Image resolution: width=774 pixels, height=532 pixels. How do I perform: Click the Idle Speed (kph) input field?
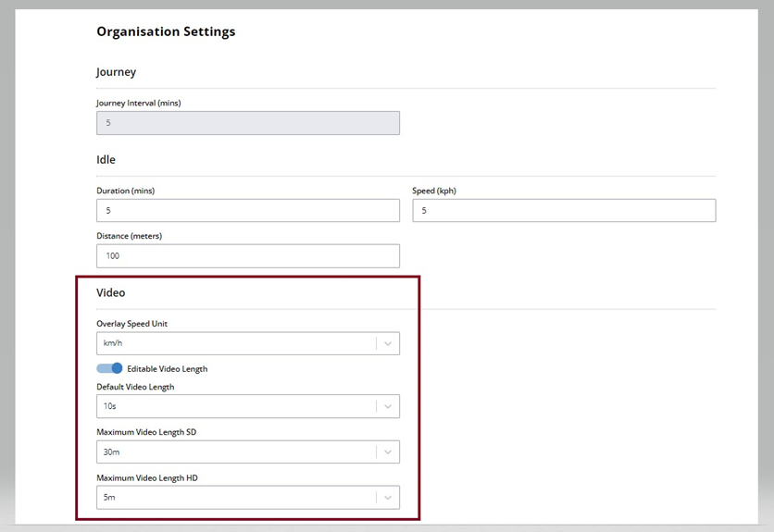(564, 211)
